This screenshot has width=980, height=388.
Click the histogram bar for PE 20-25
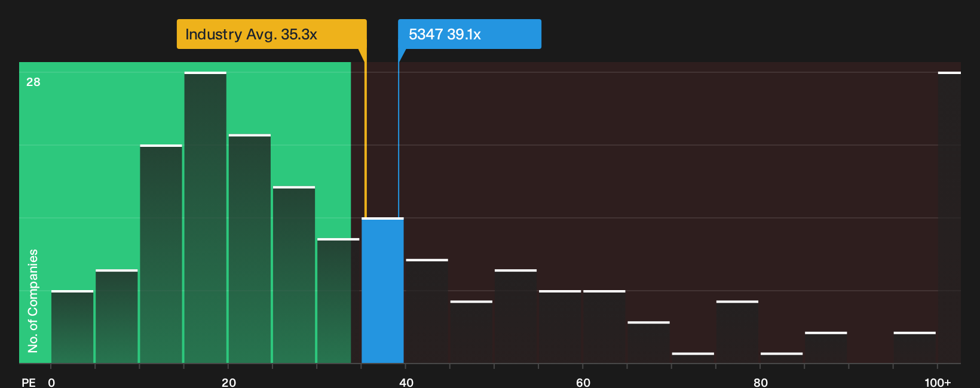pyautogui.click(x=250, y=248)
